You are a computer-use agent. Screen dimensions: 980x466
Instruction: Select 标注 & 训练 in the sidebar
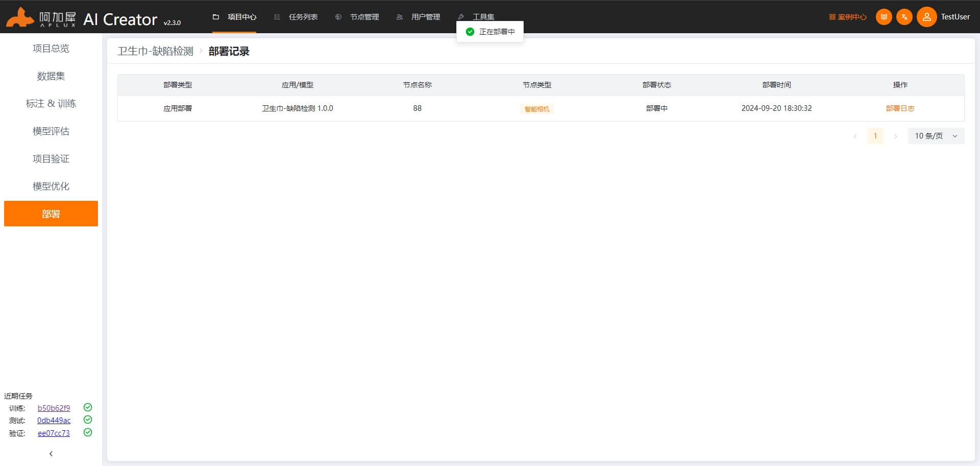(x=51, y=104)
